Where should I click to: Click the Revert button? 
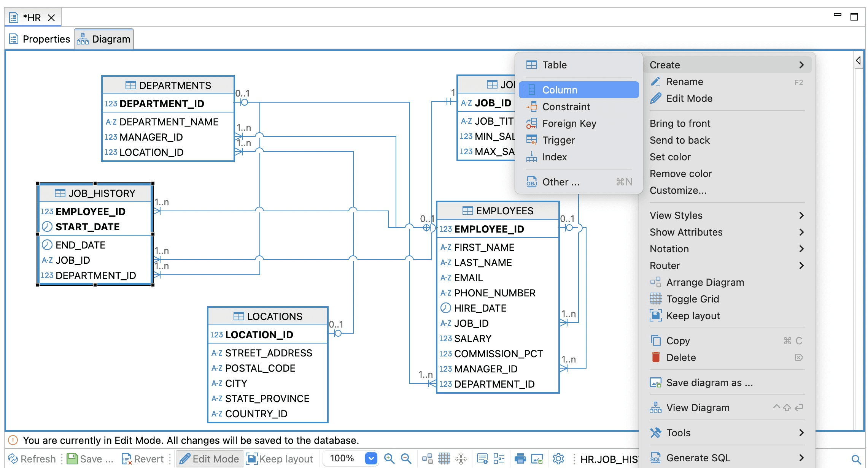[145, 459]
